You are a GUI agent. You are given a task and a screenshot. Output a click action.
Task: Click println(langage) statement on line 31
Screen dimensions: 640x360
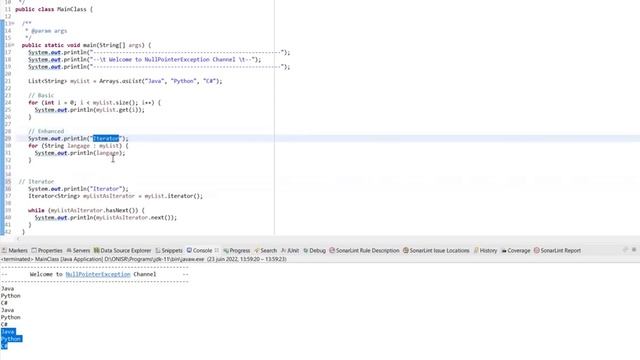[80, 153]
